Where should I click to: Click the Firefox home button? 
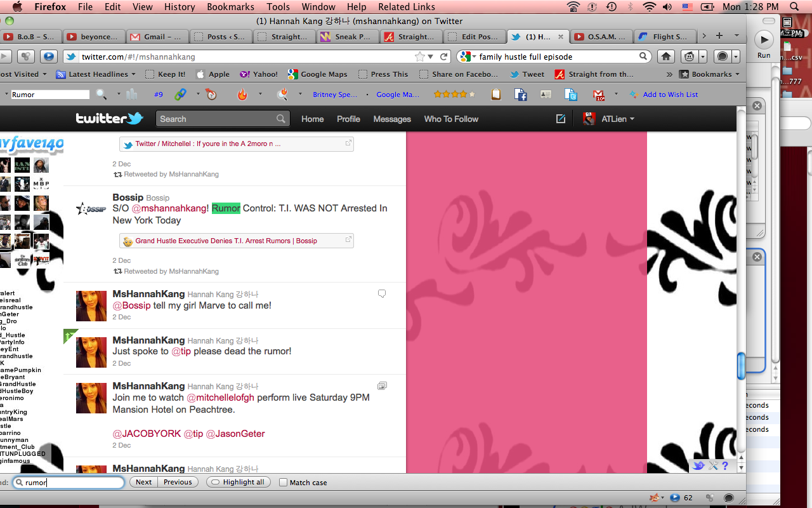tap(666, 57)
